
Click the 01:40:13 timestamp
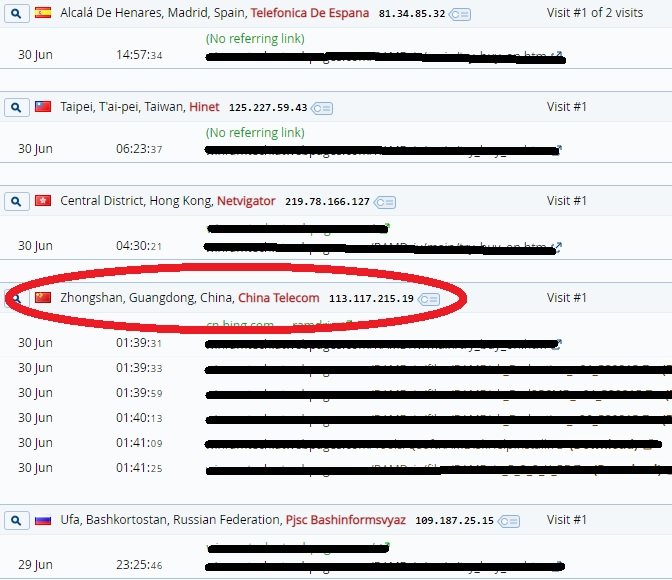(139, 418)
